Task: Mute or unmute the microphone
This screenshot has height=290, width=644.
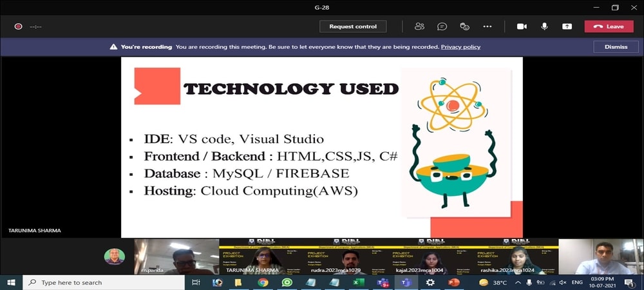Action: coord(544,26)
